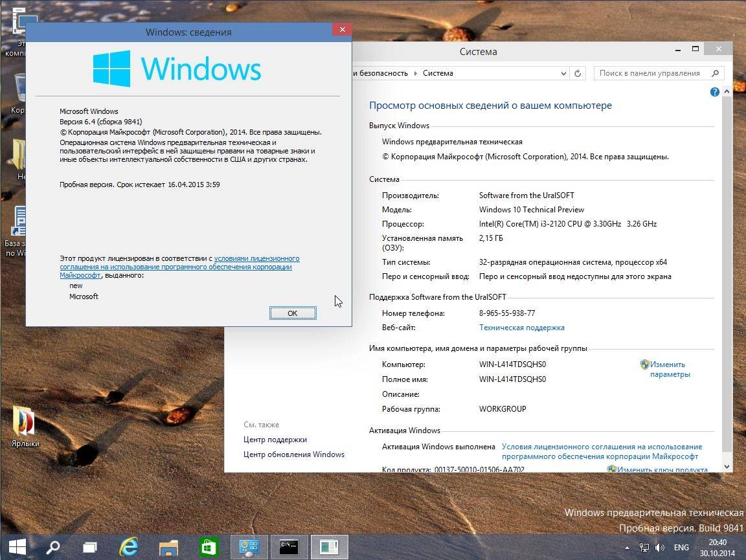Click the search magnifier in the Control Panel
Viewport: 746px width, 560px height.
(715, 73)
